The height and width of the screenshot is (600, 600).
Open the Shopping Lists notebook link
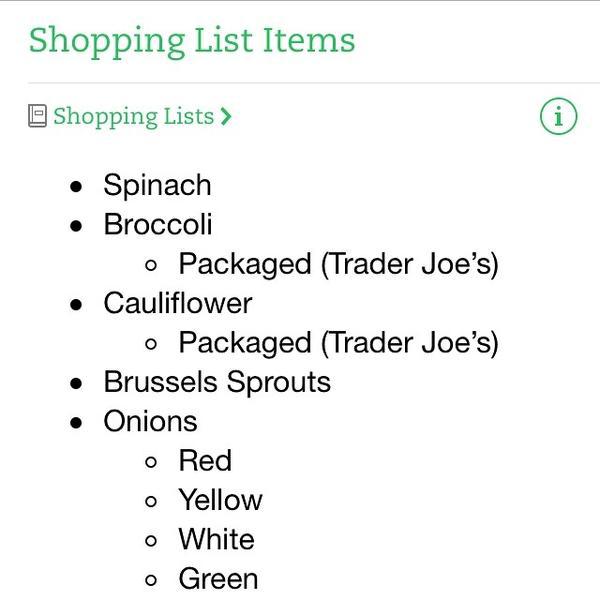[133, 117]
